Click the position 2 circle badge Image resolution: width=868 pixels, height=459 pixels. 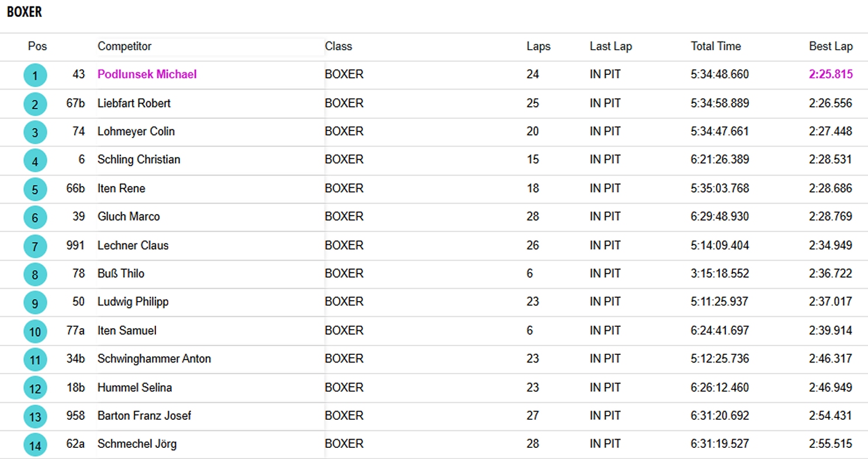pos(35,104)
